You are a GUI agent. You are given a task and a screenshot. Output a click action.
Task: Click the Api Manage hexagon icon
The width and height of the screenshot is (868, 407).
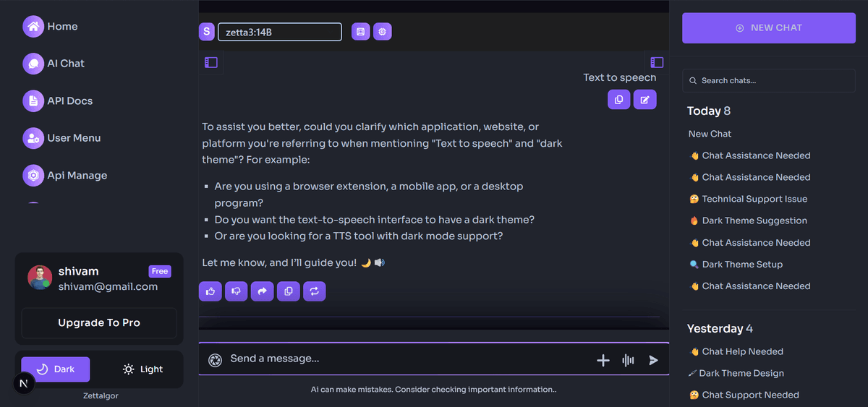(33, 176)
